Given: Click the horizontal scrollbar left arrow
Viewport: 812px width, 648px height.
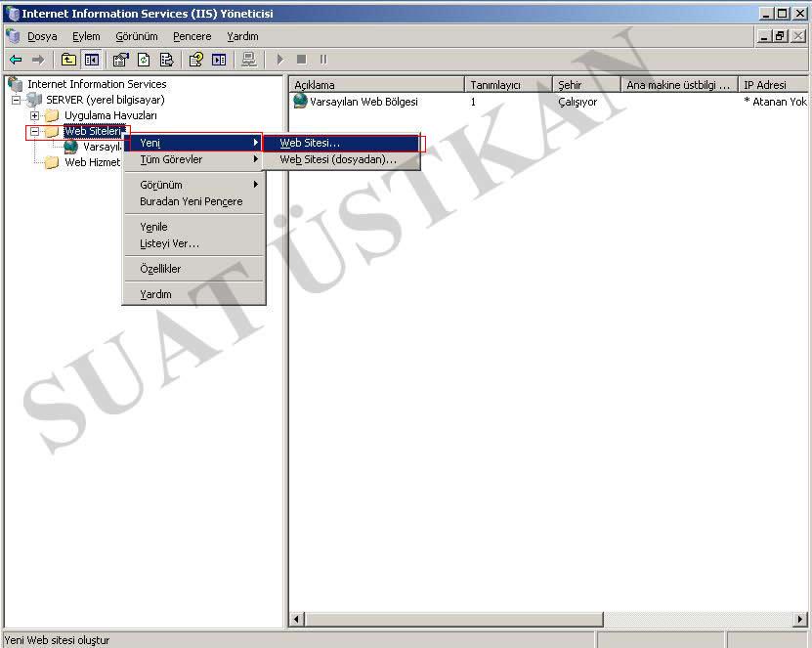Looking at the screenshot, I should click(x=297, y=619).
